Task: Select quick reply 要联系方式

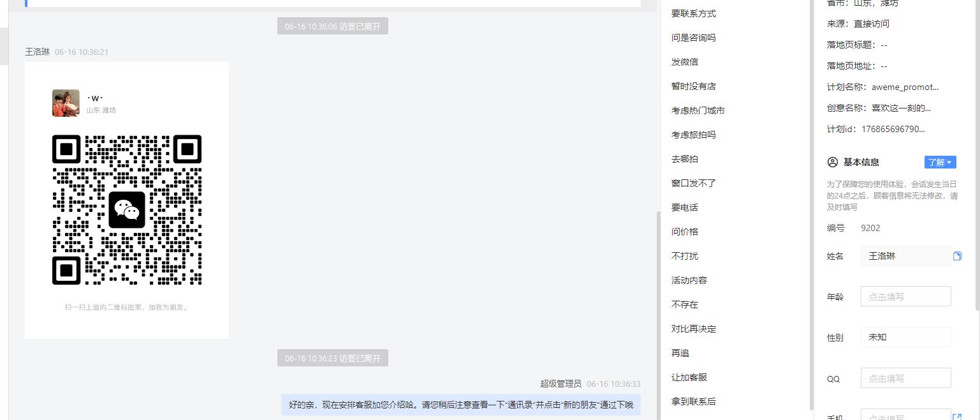Action: [693, 13]
